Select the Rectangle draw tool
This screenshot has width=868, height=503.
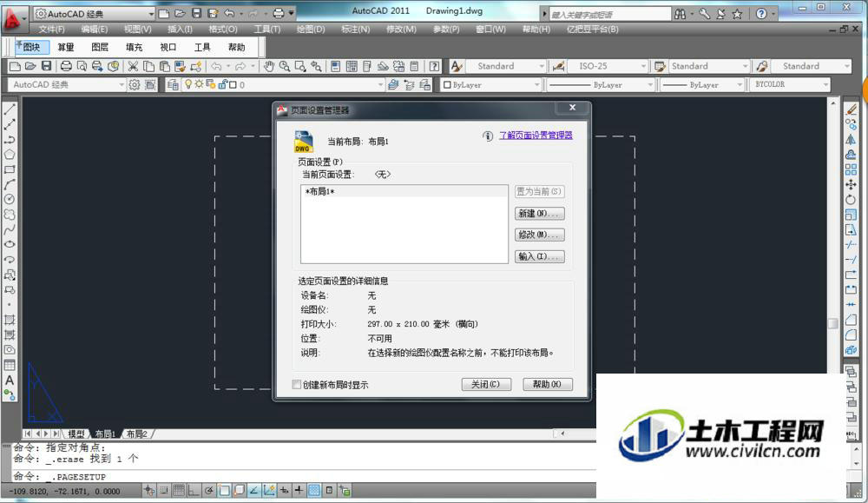coord(10,169)
